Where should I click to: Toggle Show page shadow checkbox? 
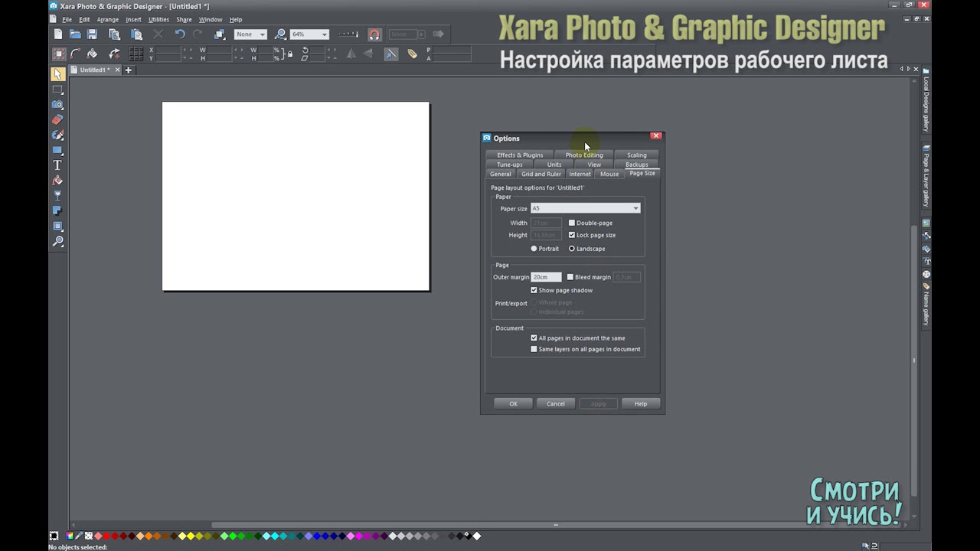click(534, 290)
